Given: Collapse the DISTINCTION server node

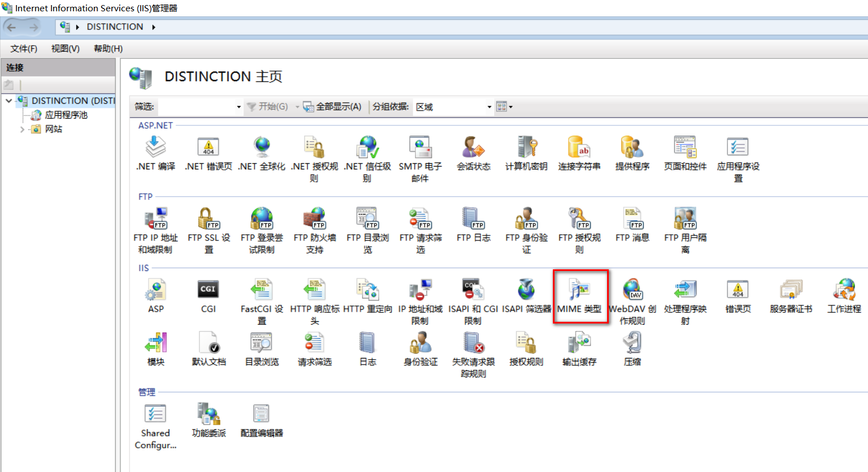Looking at the screenshot, I should pos(8,100).
